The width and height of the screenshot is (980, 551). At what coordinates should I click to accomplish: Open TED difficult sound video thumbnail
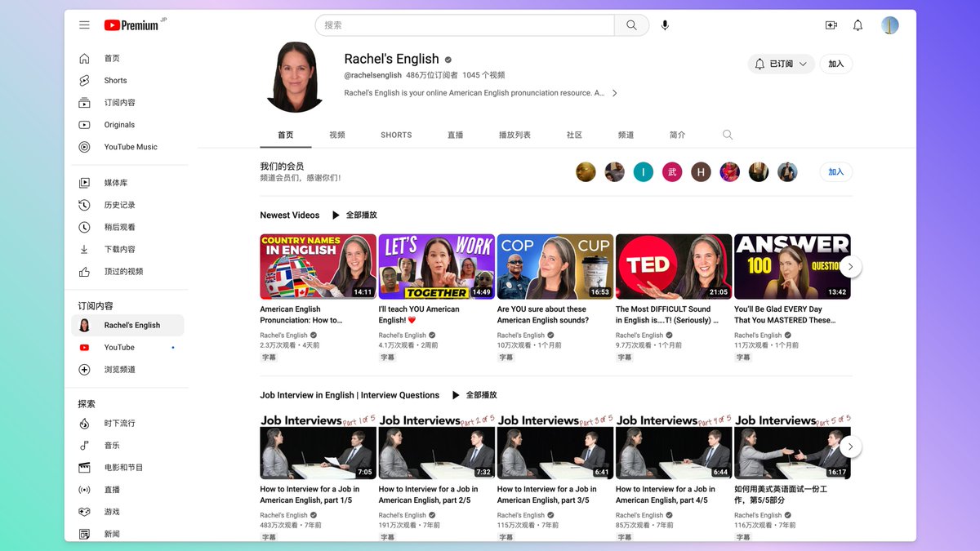point(674,267)
